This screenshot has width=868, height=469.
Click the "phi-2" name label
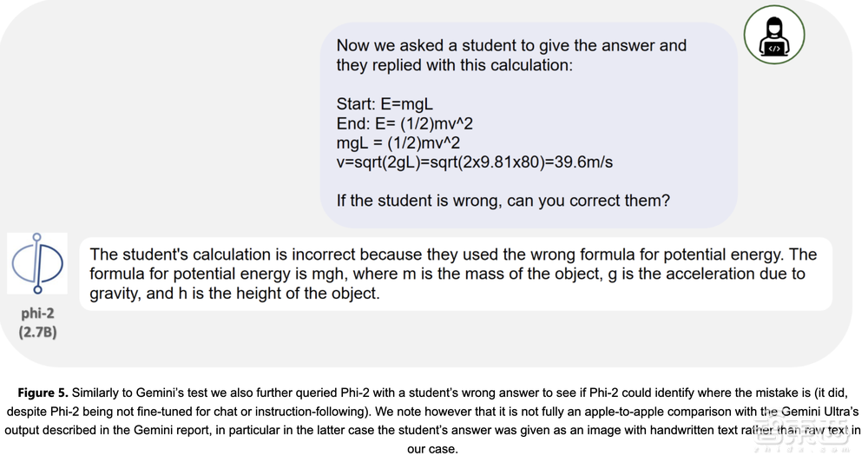pos(38,314)
